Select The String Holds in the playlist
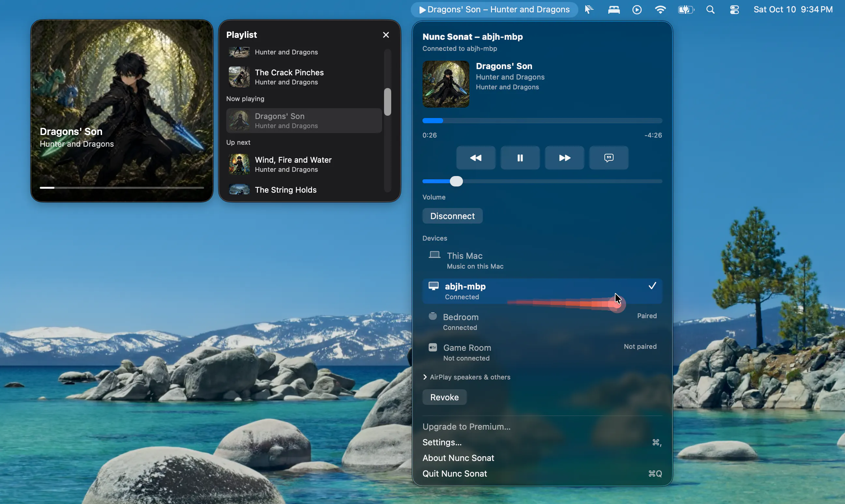This screenshot has width=845, height=504. pyautogui.click(x=304, y=189)
